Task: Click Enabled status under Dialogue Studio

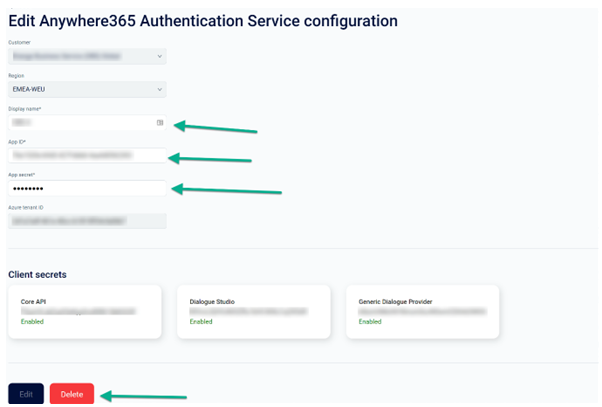Action: pos(201,322)
